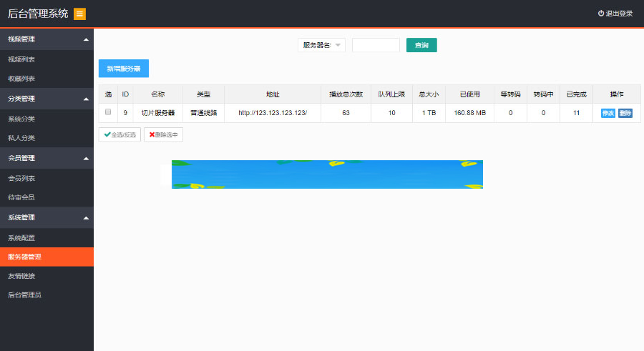Click the 退出登录 logout power icon
Viewport: 644px width, 351px height.
coord(601,14)
